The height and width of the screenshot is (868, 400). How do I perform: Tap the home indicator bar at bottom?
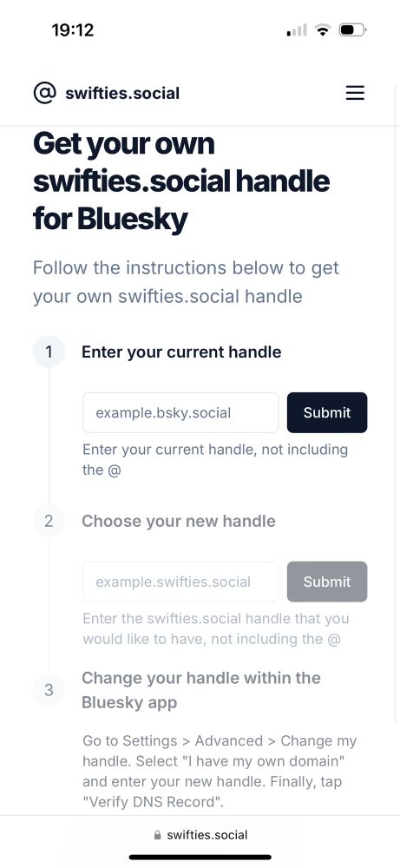point(200,857)
